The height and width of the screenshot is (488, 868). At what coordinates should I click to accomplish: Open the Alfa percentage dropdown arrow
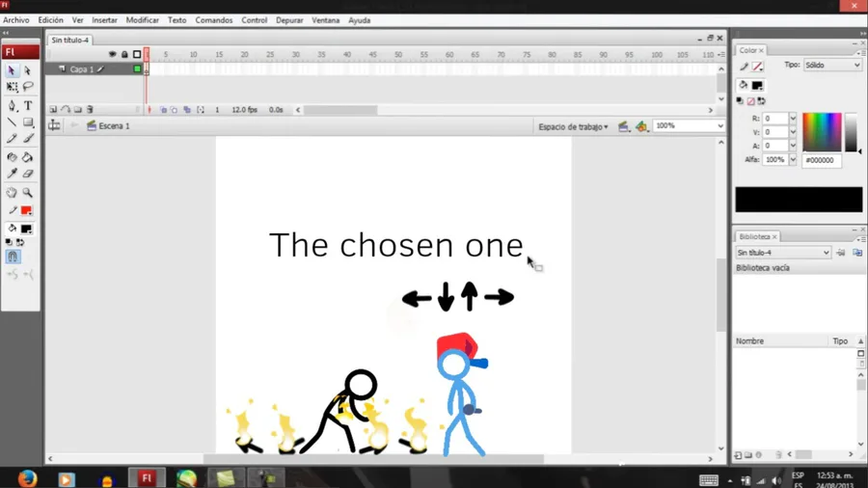[x=793, y=159]
